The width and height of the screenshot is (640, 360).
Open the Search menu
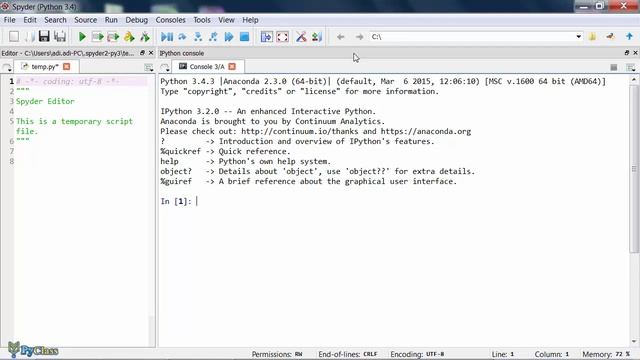[55, 20]
